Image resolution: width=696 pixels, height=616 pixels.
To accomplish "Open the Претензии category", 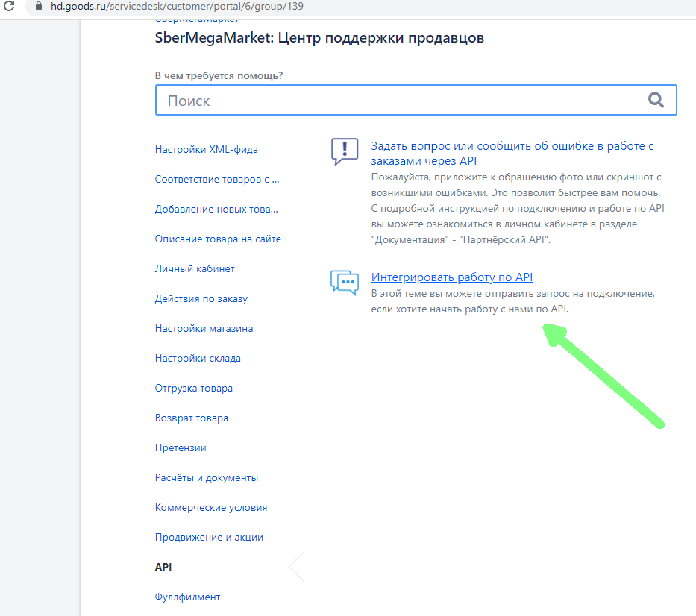I will click(x=181, y=447).
